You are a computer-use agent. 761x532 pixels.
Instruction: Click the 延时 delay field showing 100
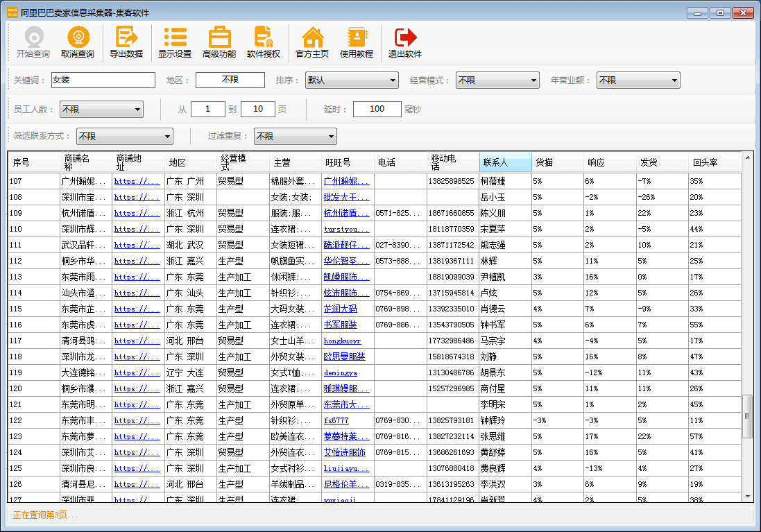pos(377,109)
